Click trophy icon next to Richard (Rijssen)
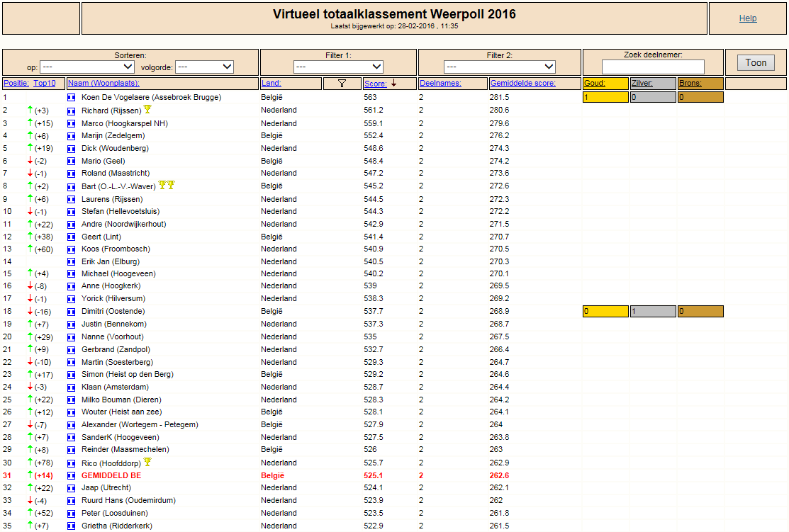The width and height of the screenshot is (789, 532). pos(147,109)
